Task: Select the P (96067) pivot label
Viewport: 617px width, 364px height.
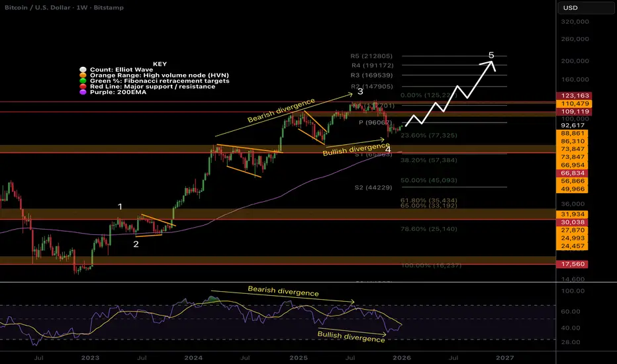Action: pos(375,122)
